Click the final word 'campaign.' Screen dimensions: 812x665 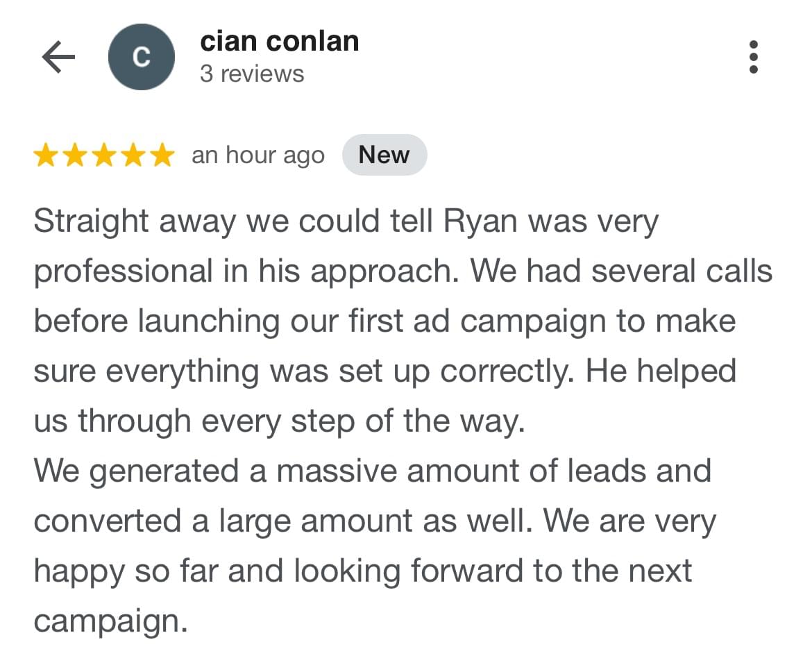[110, 621]
